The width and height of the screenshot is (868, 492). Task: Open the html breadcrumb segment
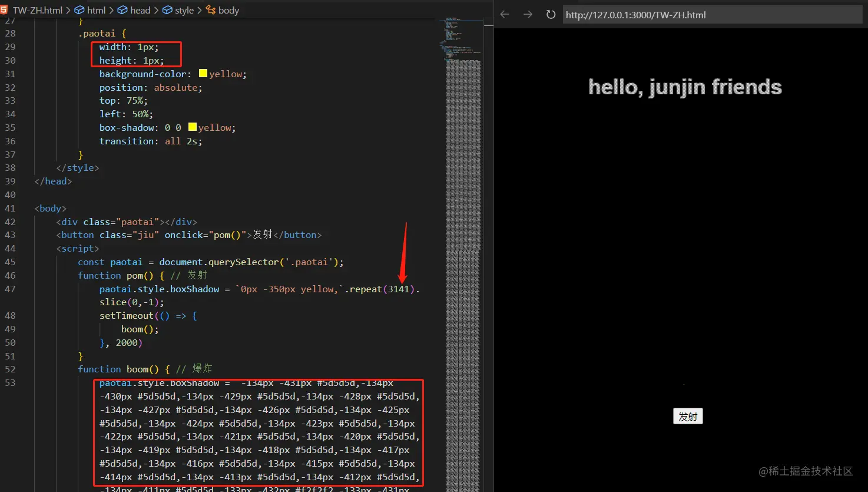click(90, 10)
